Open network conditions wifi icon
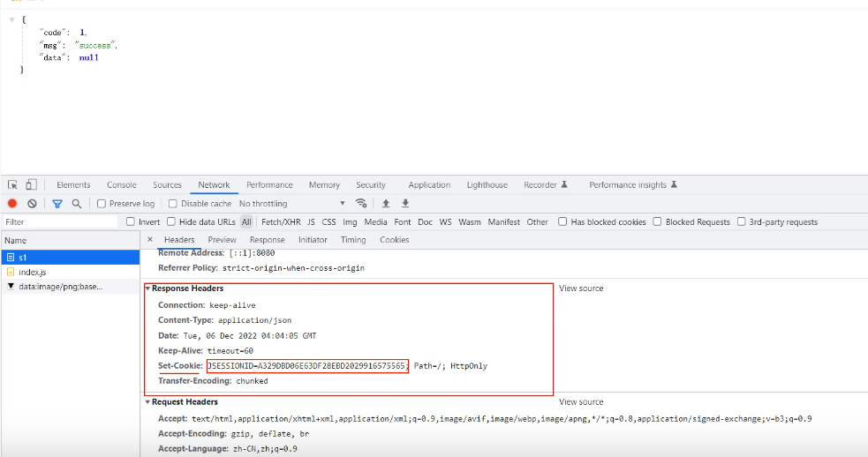This screenshot has height=457, width=868. click(x=361, y=204)
